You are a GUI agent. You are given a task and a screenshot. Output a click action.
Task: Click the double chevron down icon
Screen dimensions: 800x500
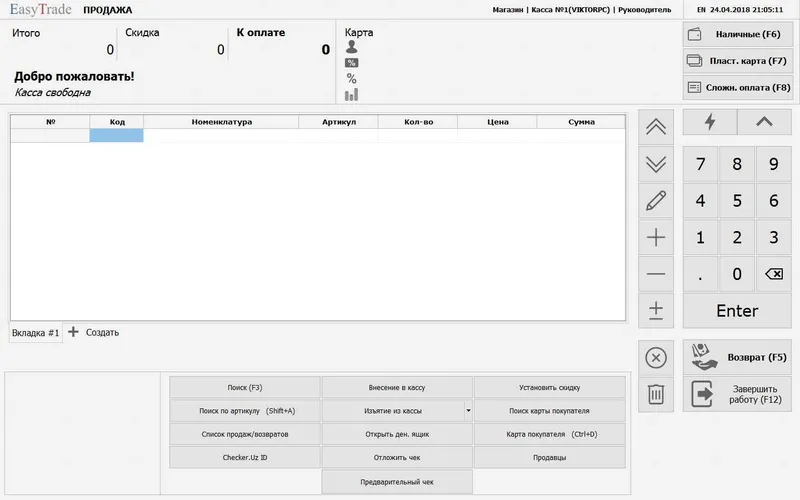point(656,164)
